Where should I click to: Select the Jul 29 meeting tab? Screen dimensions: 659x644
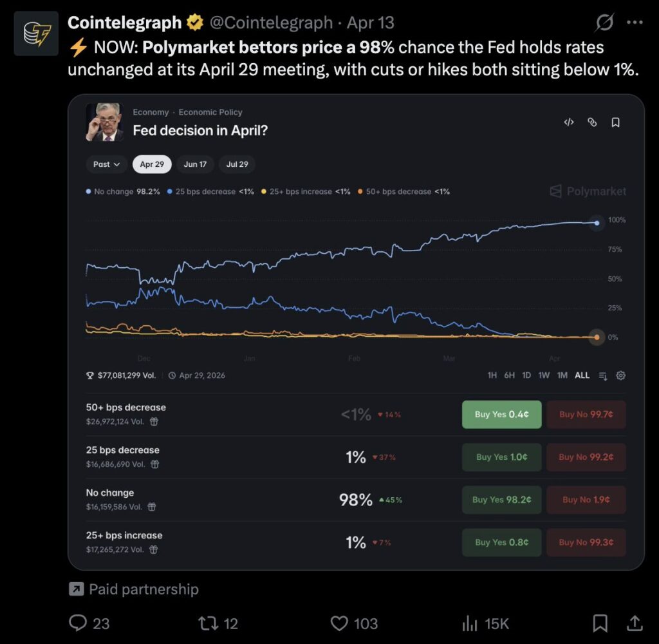[237, 164]
